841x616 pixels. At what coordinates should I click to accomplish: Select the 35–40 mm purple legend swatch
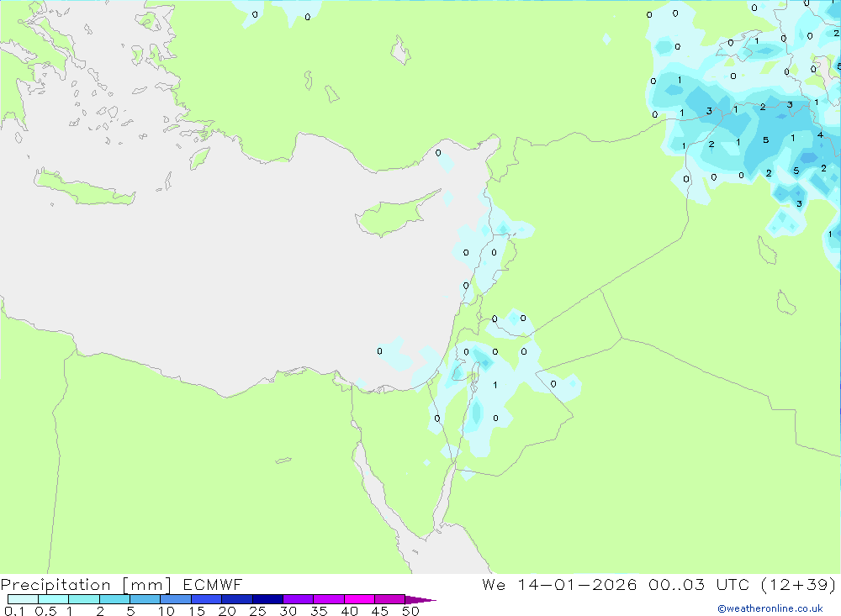(329, 599)
